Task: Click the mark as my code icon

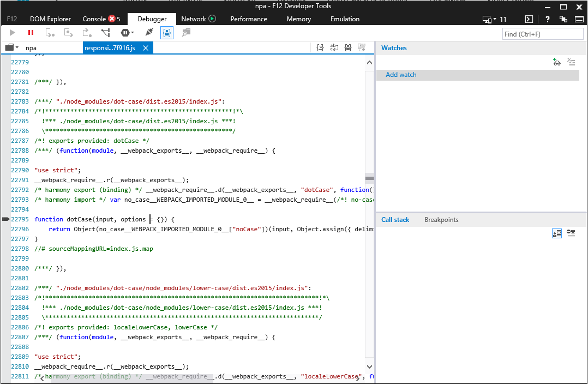Action: click(x=348, y=47)
